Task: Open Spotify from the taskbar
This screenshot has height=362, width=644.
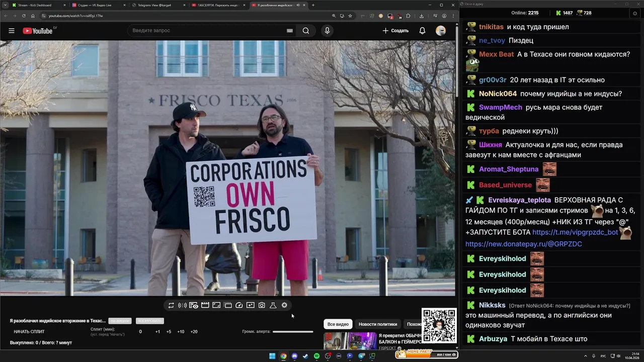Action: 316,356
